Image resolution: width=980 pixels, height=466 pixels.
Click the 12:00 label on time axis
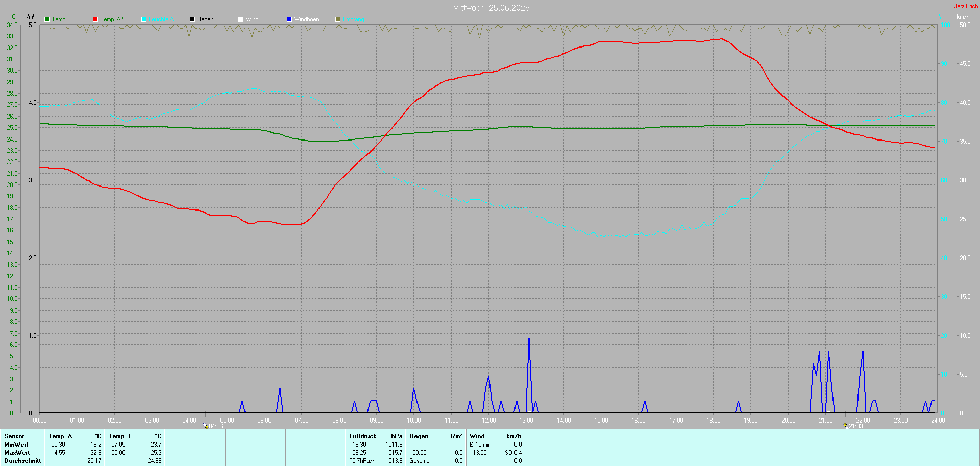coord(488,421)
